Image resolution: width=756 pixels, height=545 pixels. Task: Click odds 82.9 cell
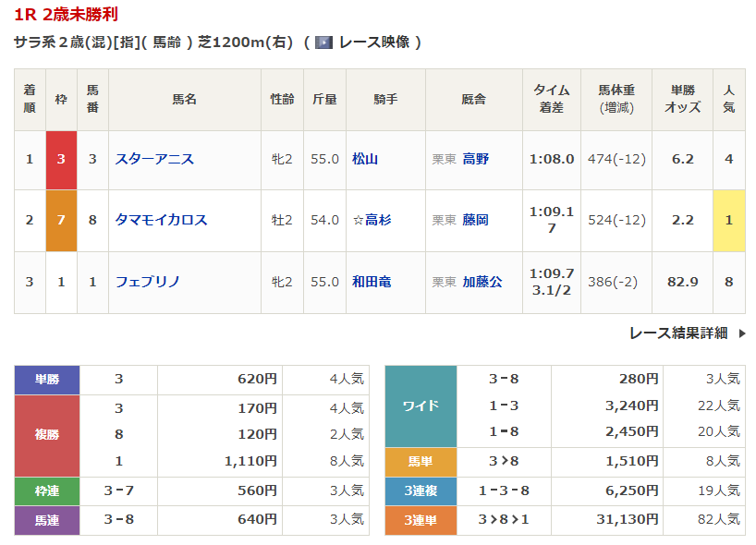pos(683,282)
